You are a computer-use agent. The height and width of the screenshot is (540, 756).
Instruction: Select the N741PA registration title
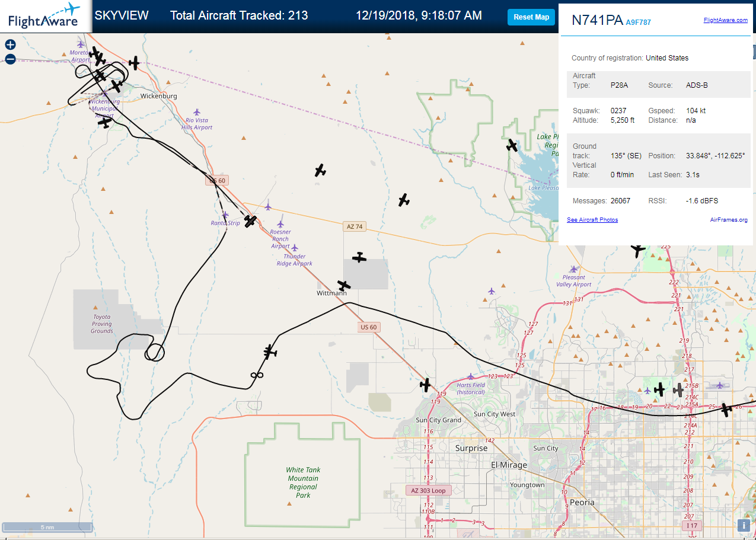(597, 20)
